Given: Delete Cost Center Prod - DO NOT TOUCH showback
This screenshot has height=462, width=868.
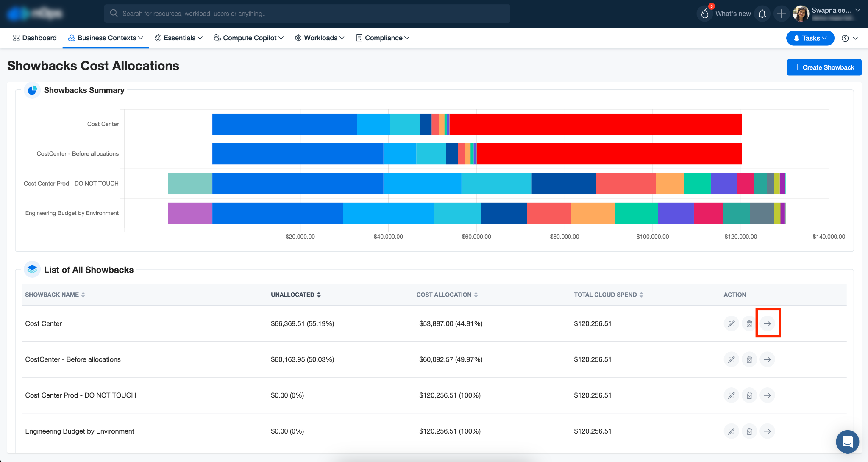Looking at the screenshot, I should 749,395.
